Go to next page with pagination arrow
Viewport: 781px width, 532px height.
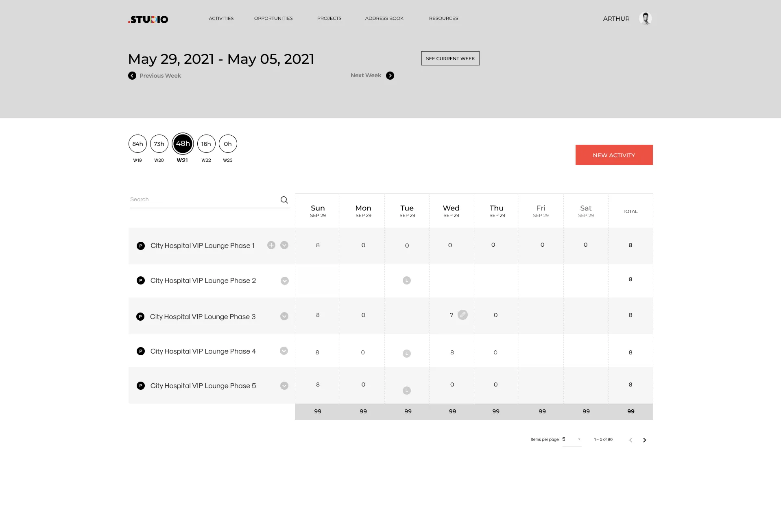(x=644, y=440)
